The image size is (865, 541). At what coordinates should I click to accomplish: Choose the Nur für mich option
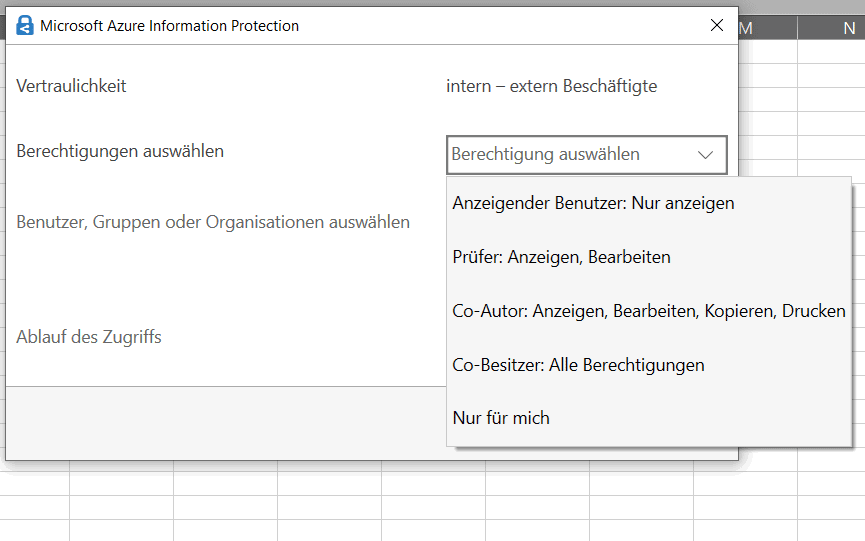(649, 418)
